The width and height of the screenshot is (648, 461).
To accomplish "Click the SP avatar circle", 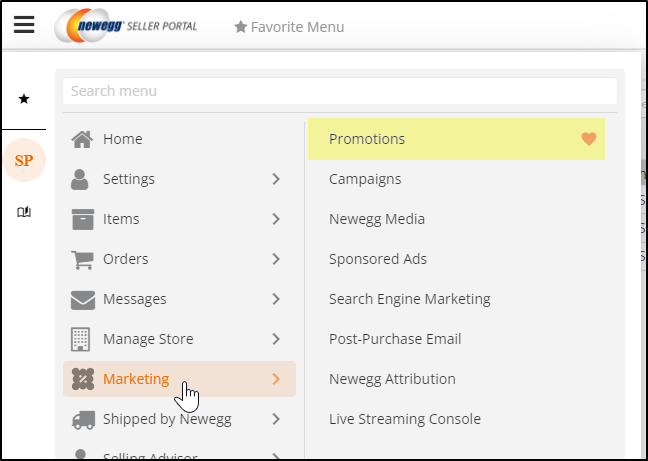I will (24, 160).
